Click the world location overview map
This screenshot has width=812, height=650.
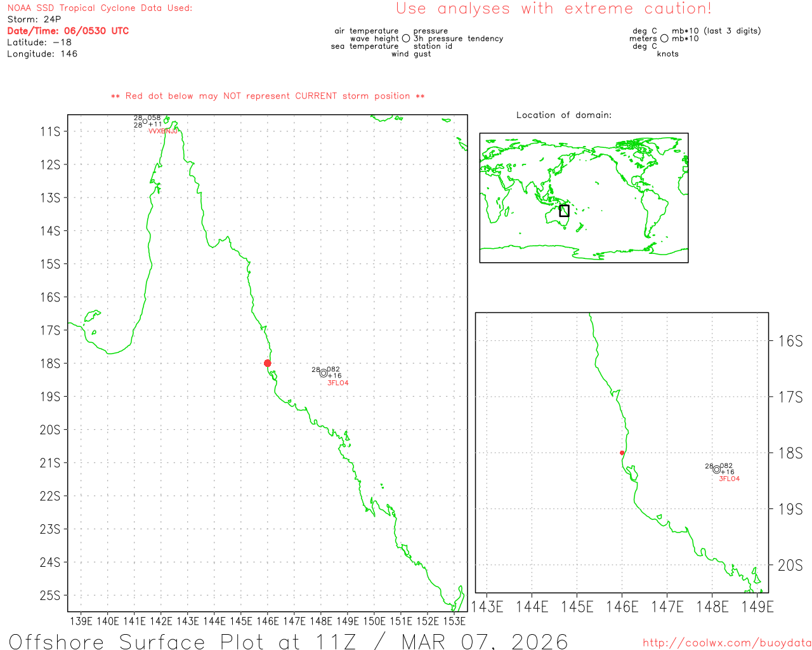584,197
